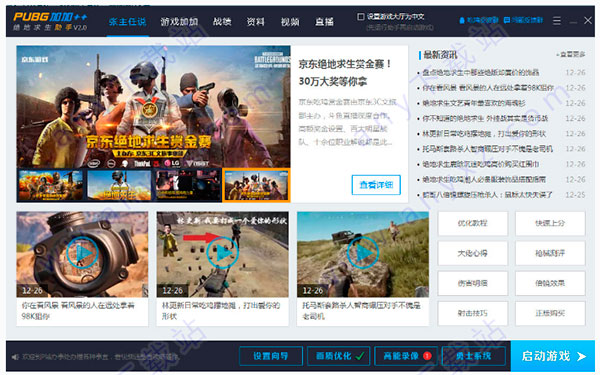This screenshot has width=600, height=375.
Task: Open the 优化教程 quick link box
Action: pyautogui.click(x=473, y=223)
